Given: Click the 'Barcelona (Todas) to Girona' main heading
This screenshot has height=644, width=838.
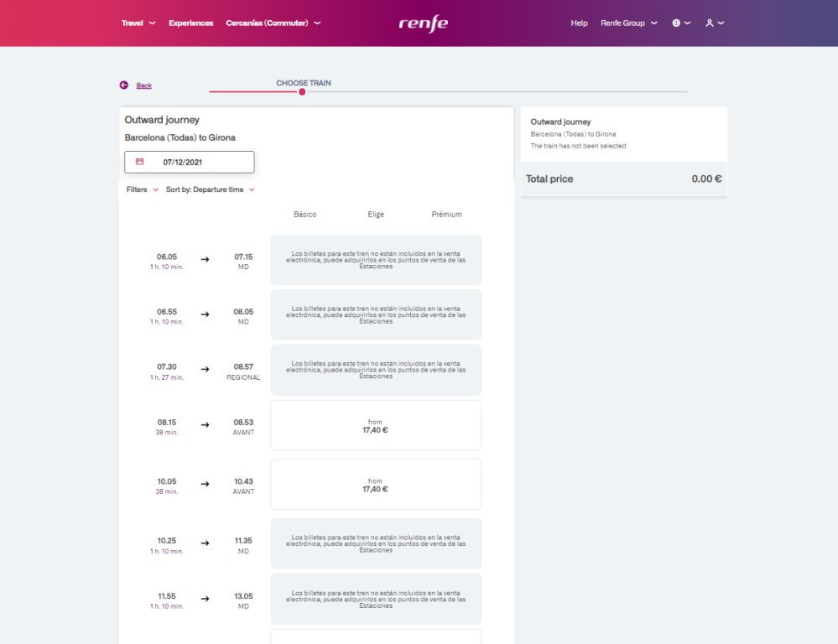Looking at the screenshot, I should pos(180,138).
